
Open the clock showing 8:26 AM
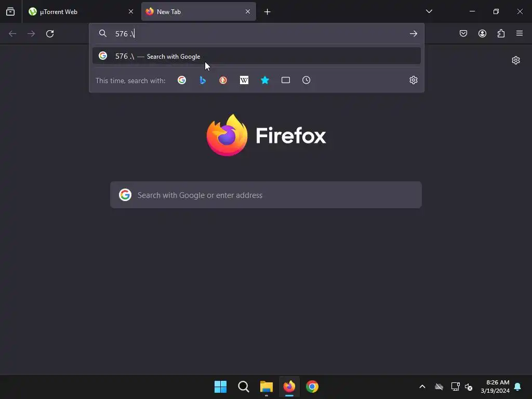pyautogui.click(x=495, y=387)
